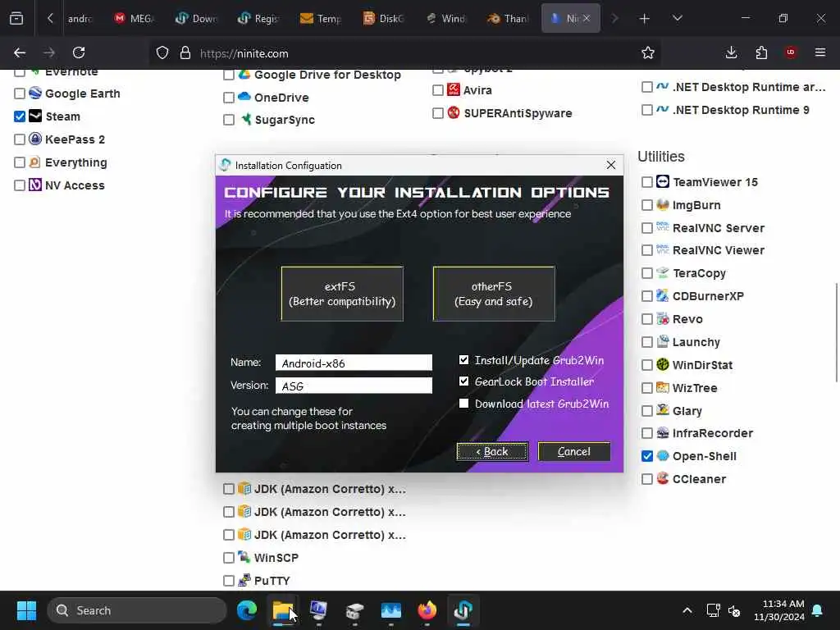The height and width of the screenshot is (630, 840).
Task: Click the Back button in installer
Action: (x=492, y=452)
